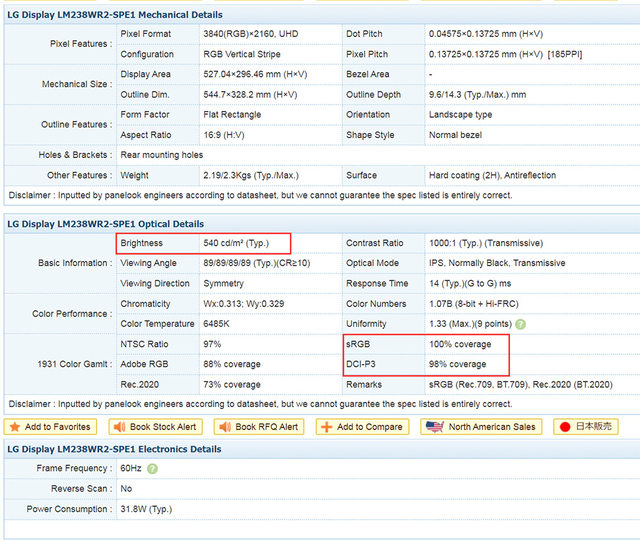Viewport: 640px width, 542px height.
Task: Select the Normal bezel shape style value
Action: pyautogui.click(x=455, y=135)
